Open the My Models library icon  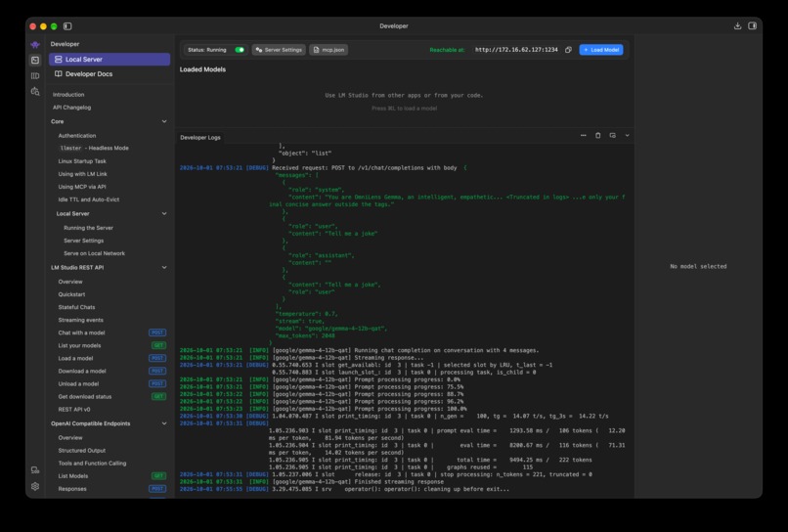35,76
